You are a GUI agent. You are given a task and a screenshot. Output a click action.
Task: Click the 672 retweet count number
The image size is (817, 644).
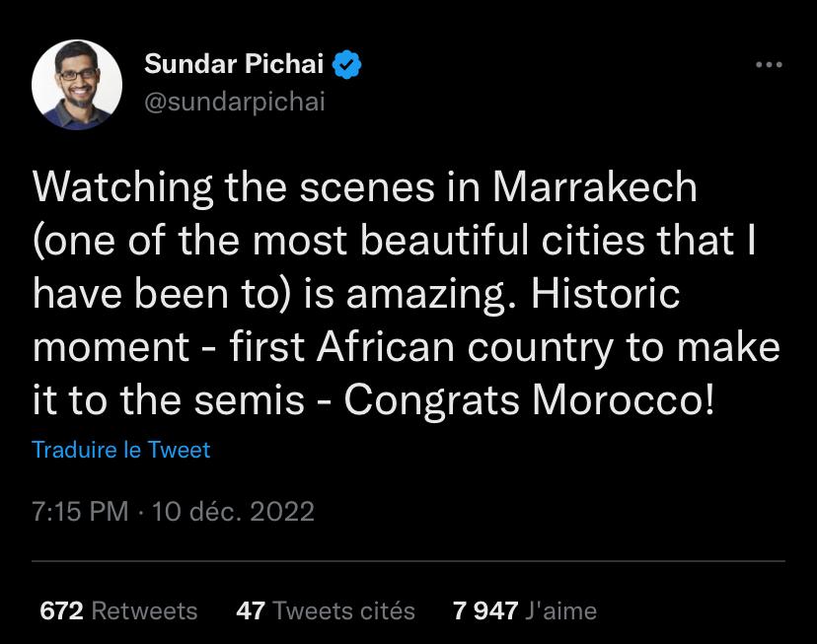click(61, 610)
